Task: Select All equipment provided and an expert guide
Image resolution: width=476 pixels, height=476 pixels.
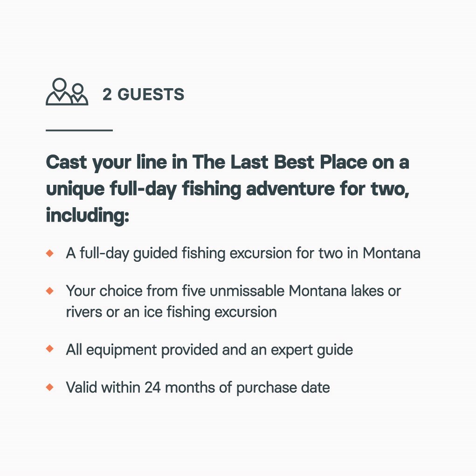Action: coord(209,350)
